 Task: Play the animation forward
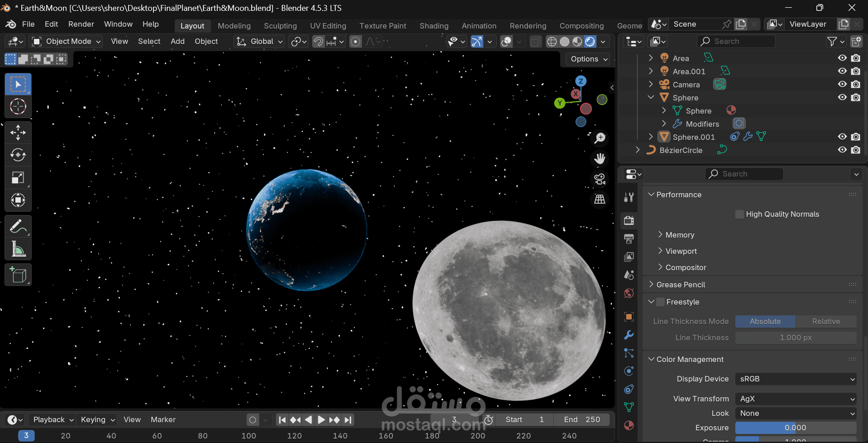point(321,420)
